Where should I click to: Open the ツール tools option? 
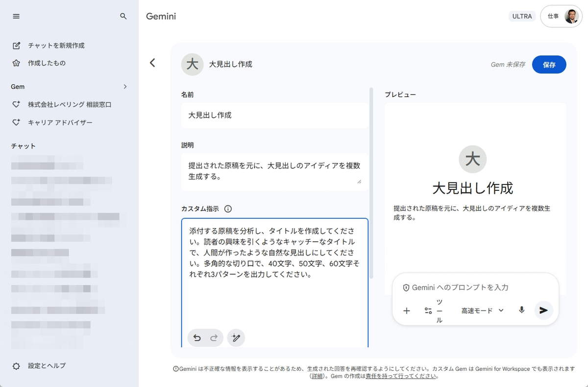434,310
